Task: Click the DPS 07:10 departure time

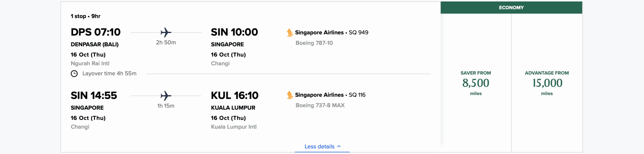Action: (96, 32)
